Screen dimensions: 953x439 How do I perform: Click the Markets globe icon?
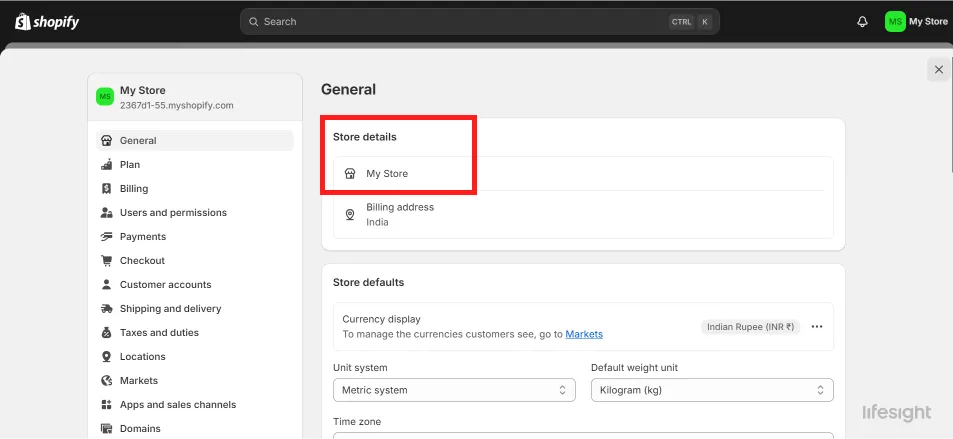tap(106, 381)
